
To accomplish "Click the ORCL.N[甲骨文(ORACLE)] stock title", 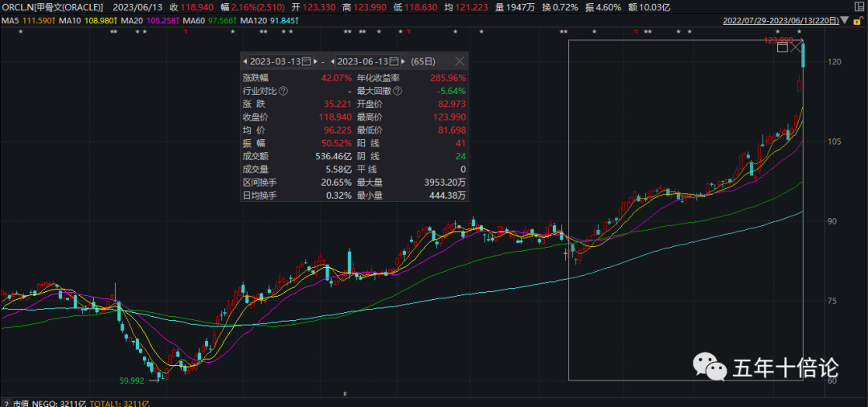I will tap(52, 7).
